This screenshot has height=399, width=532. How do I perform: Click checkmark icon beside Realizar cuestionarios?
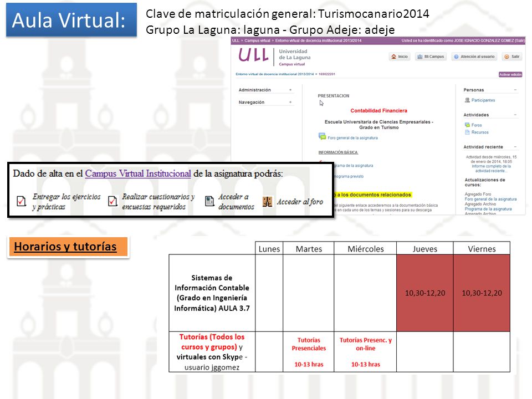tap(112, 201)
